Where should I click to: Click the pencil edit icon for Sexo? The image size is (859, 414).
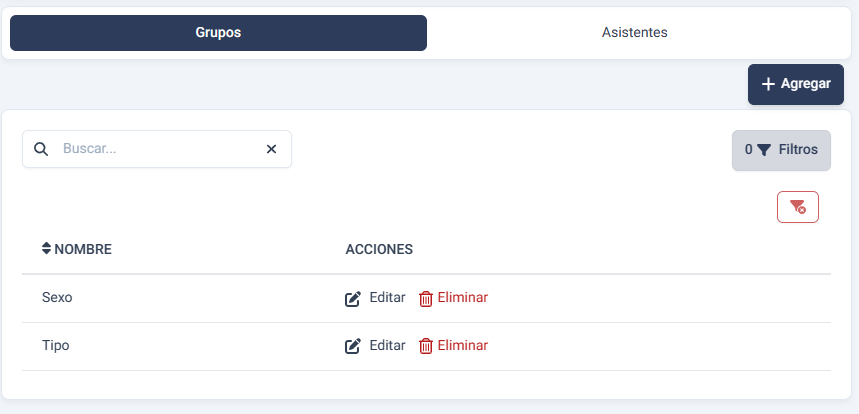pos(353,298)
